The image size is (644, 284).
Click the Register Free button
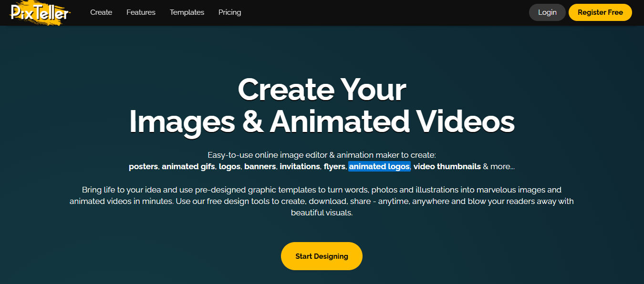click(x=600, y=12)
